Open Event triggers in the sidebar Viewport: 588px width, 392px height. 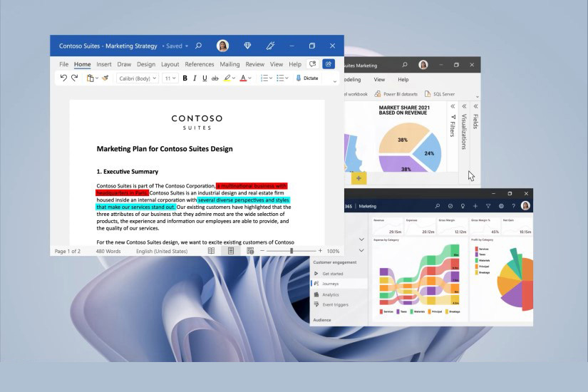coord(335,304)
